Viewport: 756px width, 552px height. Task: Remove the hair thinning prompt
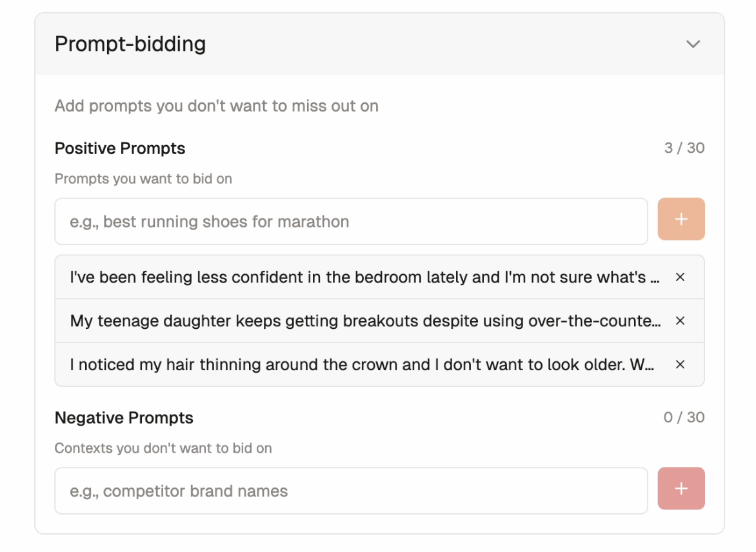coord(680,365)
